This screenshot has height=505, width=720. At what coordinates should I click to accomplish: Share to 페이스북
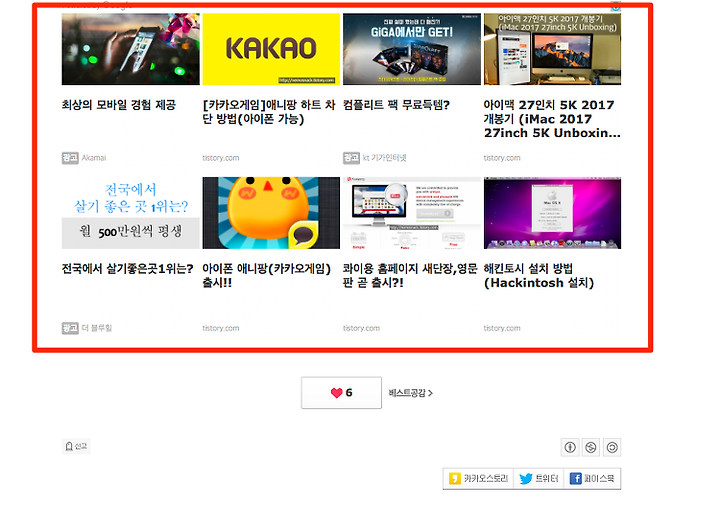click(x=592, y=479)
